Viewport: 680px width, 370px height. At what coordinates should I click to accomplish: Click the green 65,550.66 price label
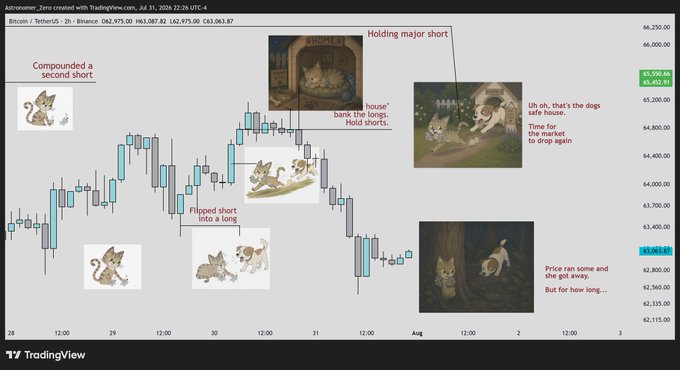pos(656,74)
